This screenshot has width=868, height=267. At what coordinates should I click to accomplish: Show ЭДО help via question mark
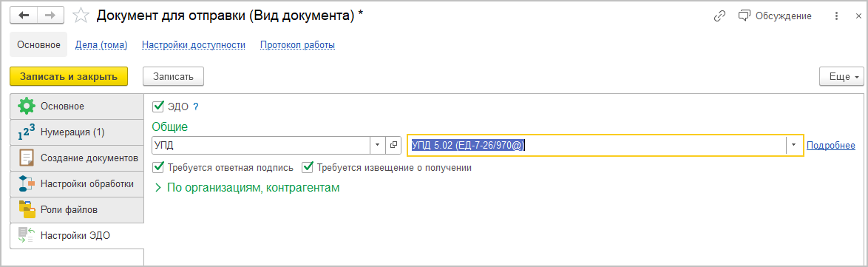[195, 107]
